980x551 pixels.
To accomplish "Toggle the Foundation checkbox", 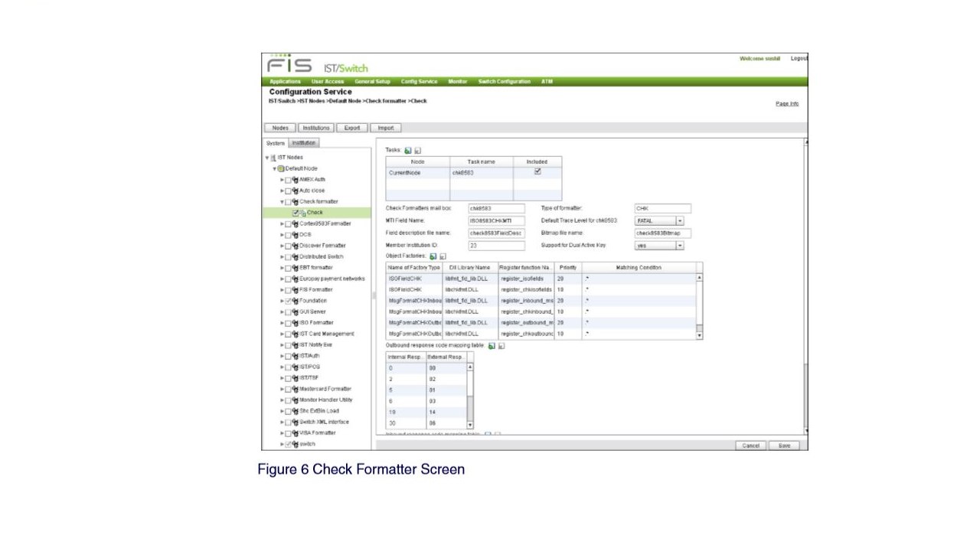I will point(288,301).
